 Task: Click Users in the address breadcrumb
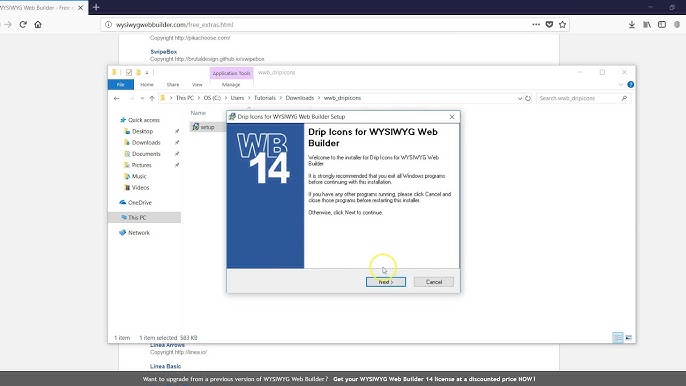pos(237,98)
